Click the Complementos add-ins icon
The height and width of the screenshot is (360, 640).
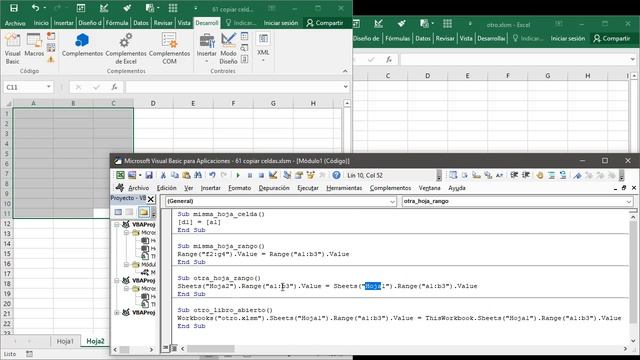click(82, 45)
